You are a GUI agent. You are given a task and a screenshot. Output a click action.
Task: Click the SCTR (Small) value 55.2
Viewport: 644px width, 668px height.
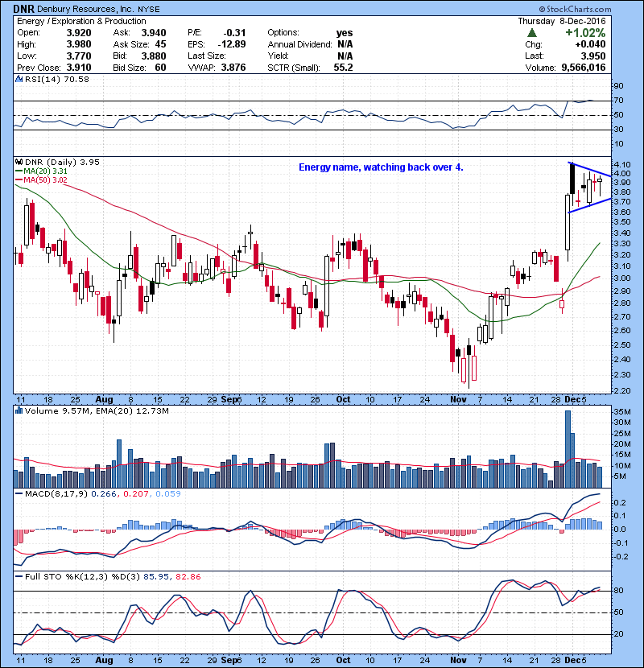(x=343, y=68)
